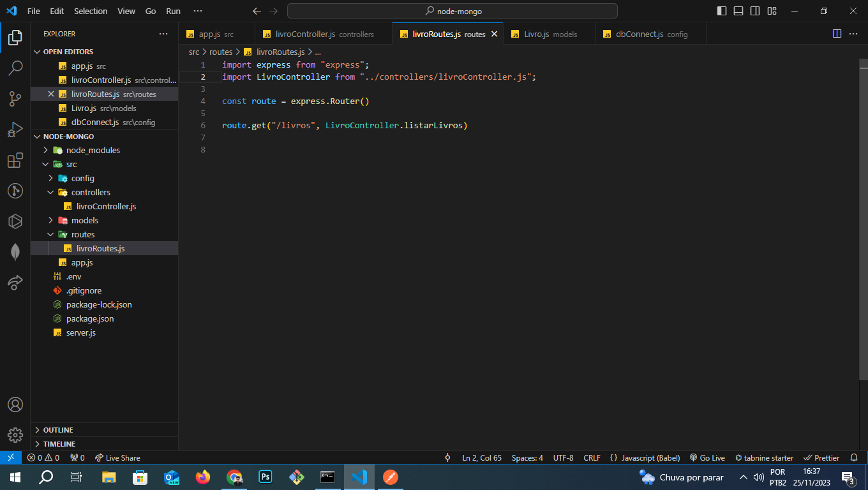Screen dimensions: 868x490
Task: Open package.json in the file tree
Action: (104, 318)
